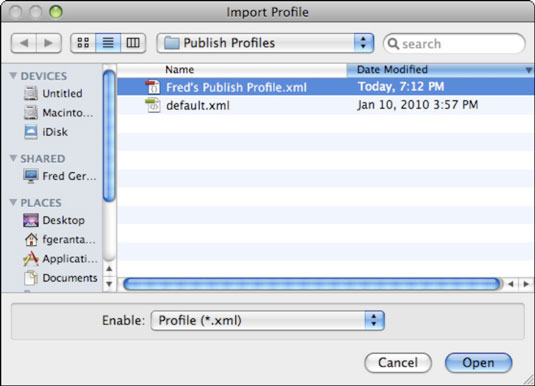The height and width of the screenshot is (386, 535).
Task: Click the Date Modified sort arrow
Action: pos(529,70)
